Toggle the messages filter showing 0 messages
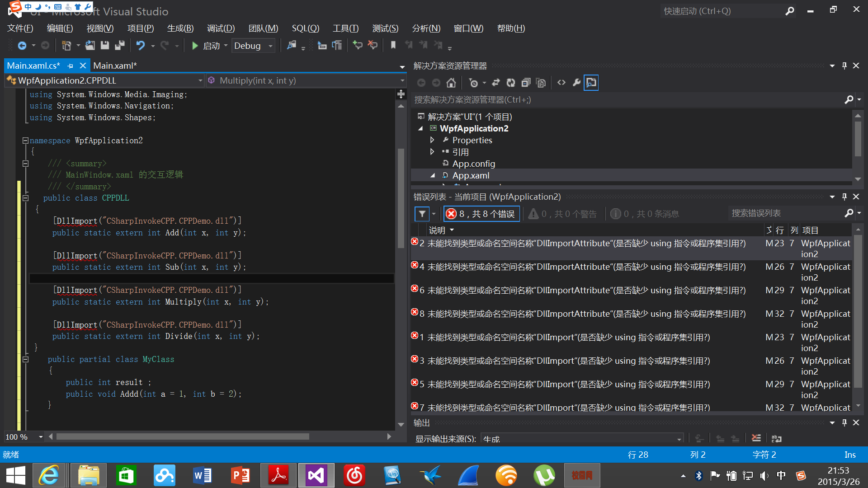Screen dimensions: 868x488 644,214
